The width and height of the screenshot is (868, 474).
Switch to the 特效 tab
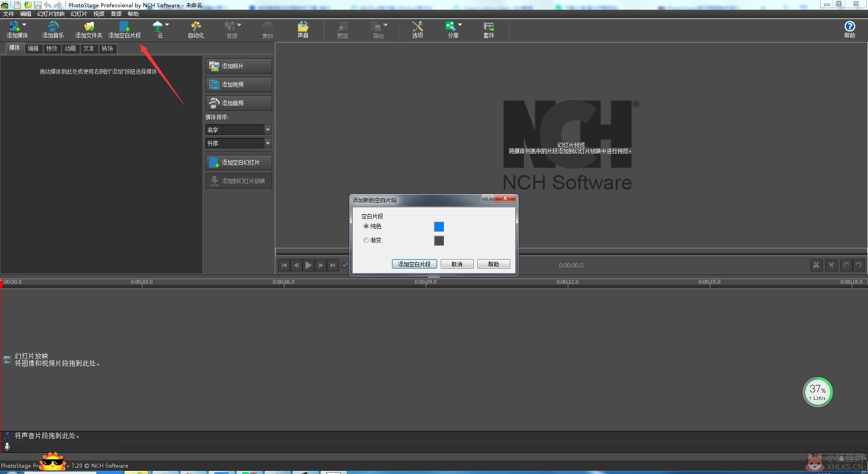click(x=52, y=48)
